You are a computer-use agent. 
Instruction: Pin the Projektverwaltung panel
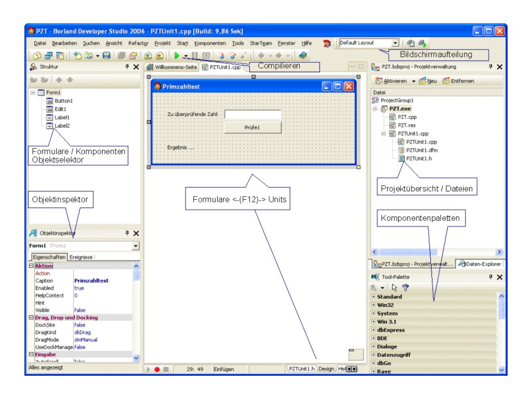[490, 67]
